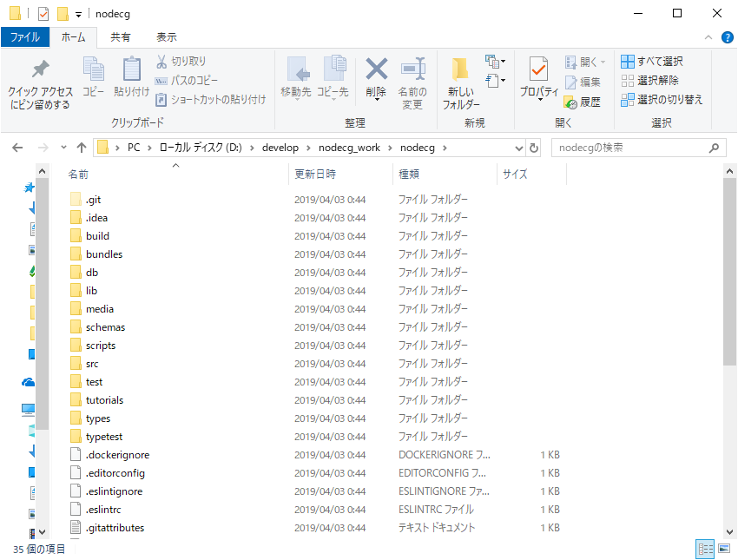Open Move To (移動先) command
The width and height of the screenshot is (738, 560).
(x=297, y=77)
